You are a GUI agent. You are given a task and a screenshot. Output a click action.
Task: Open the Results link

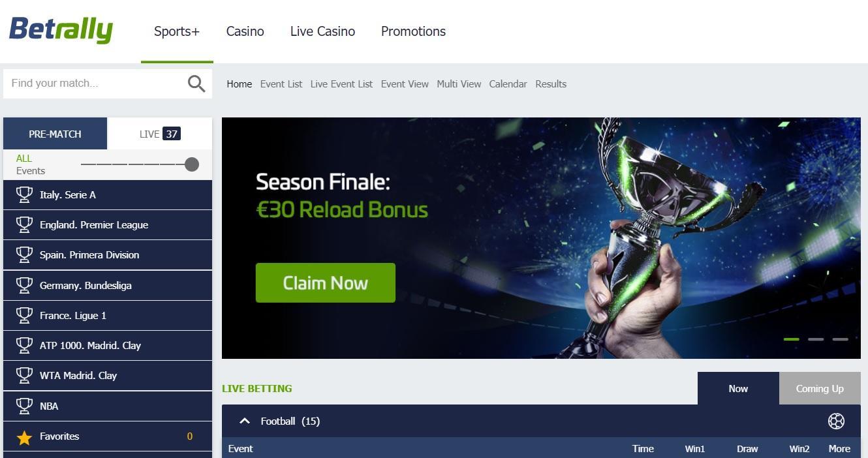(x=551, y=84)
